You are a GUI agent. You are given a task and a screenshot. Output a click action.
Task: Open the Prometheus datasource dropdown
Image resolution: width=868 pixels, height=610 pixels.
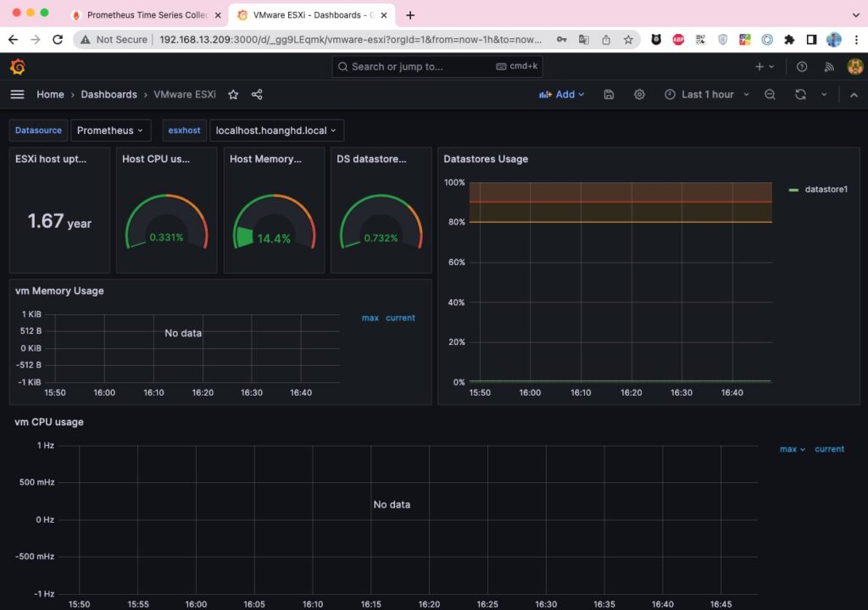click(110, 130)
